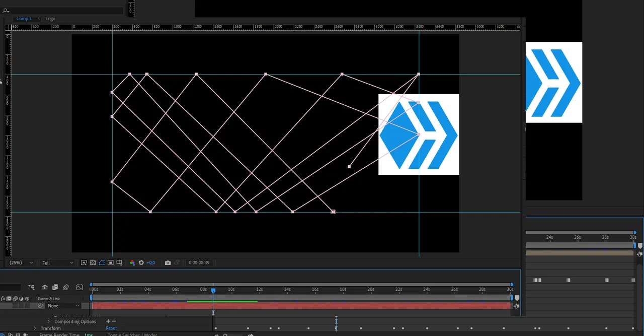The image size is (644, 336).
Task: Toggle mask and shape path visibility
Action: click(x=102, y=263)
